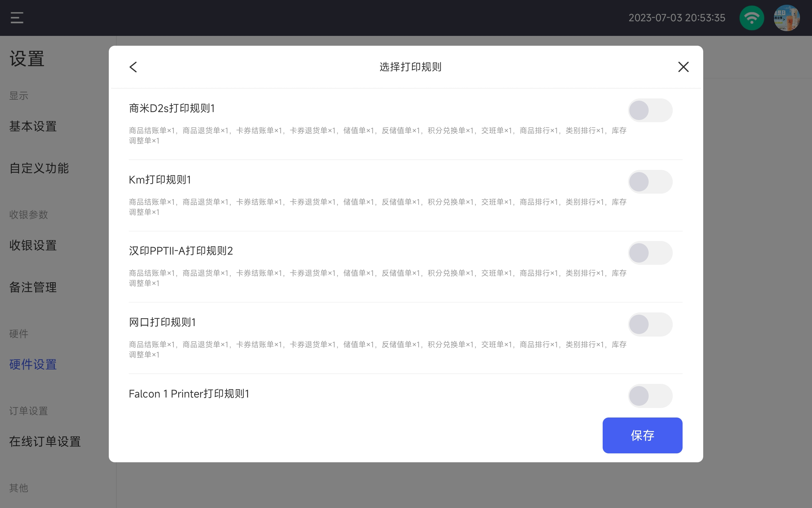Screen dimensions: 812x508
Task: Click the 其他 section label
Action: 19,488
